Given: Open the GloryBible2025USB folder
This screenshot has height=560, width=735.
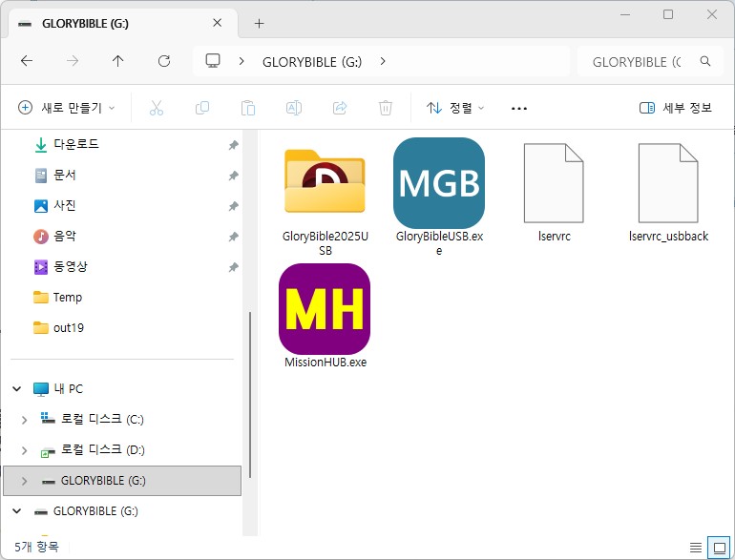Looking at the screenshot, I should [325, 182].
